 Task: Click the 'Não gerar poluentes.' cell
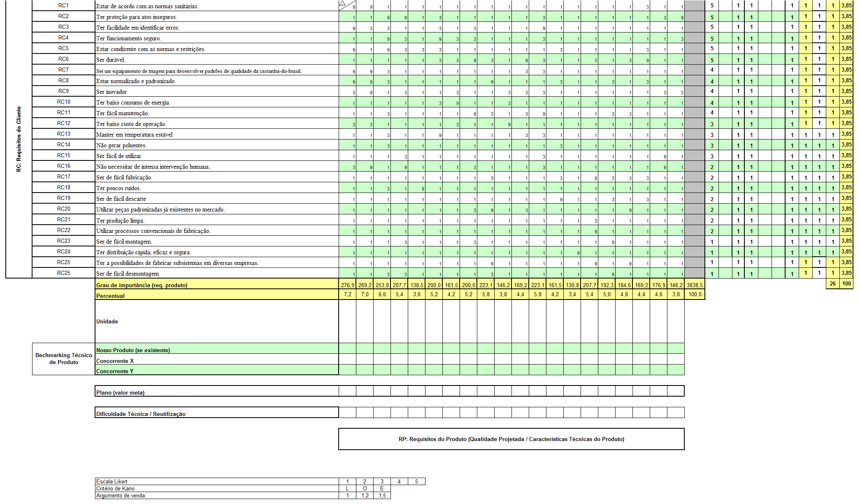click(217, 145)
